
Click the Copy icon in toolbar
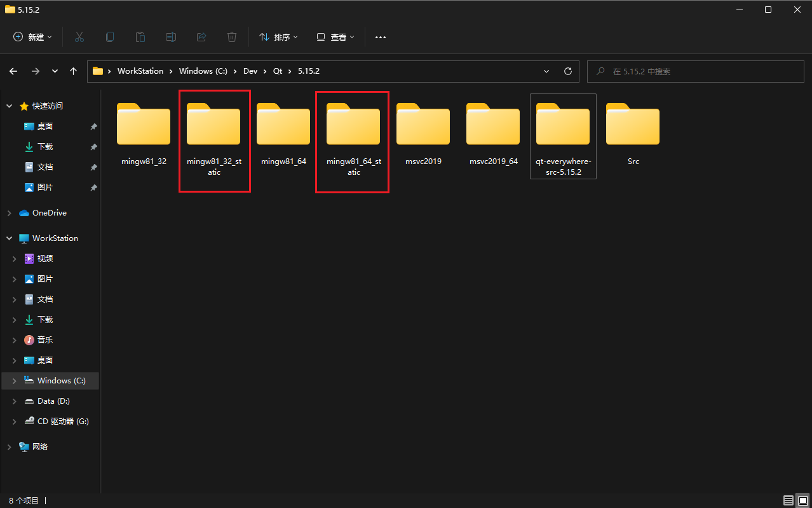pos(110,37)
